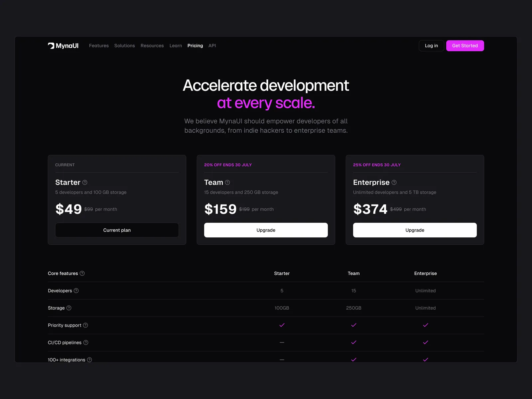The width and height of the screenshot is (532, 399).
Task: Upgrade to the Team plan
Action: click(x=266, y=230)
